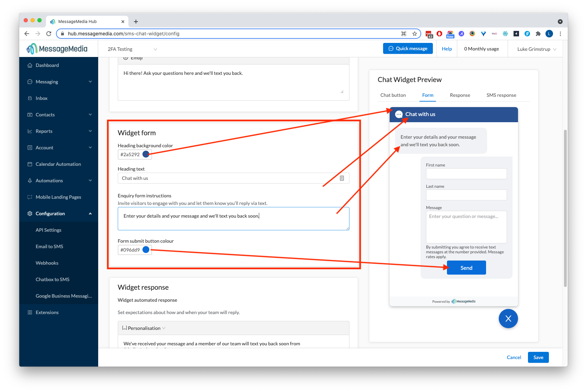This screenshot has width=587, height=392.
Task: Open the heading background color swatch
Action: click(146, 154)
